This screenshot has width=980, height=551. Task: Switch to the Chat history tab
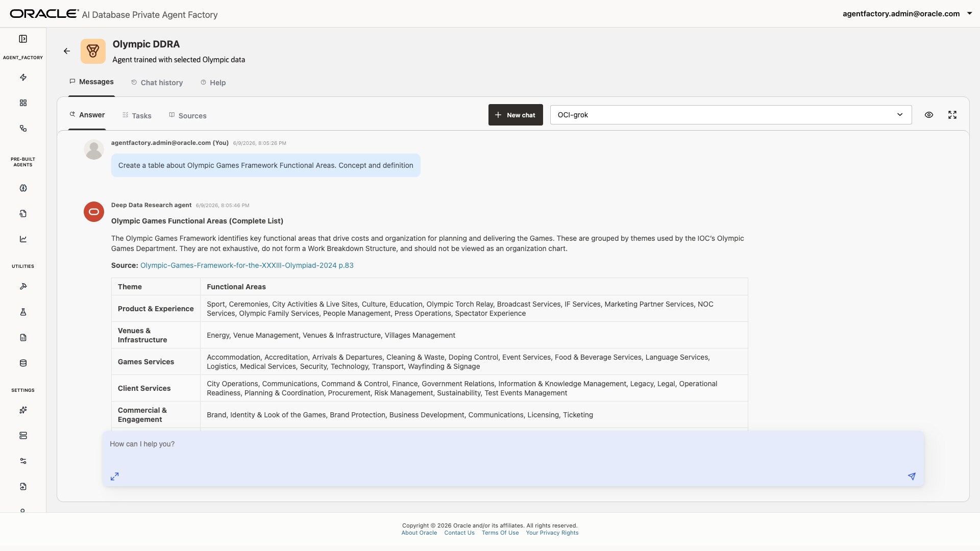coord(157,83)
